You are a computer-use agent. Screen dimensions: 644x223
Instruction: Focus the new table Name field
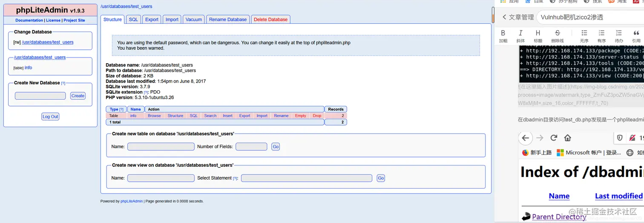(161, 146)
